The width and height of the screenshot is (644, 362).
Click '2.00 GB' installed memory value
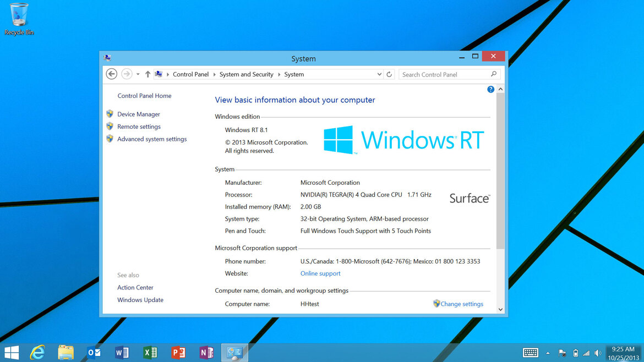point(310,206)
